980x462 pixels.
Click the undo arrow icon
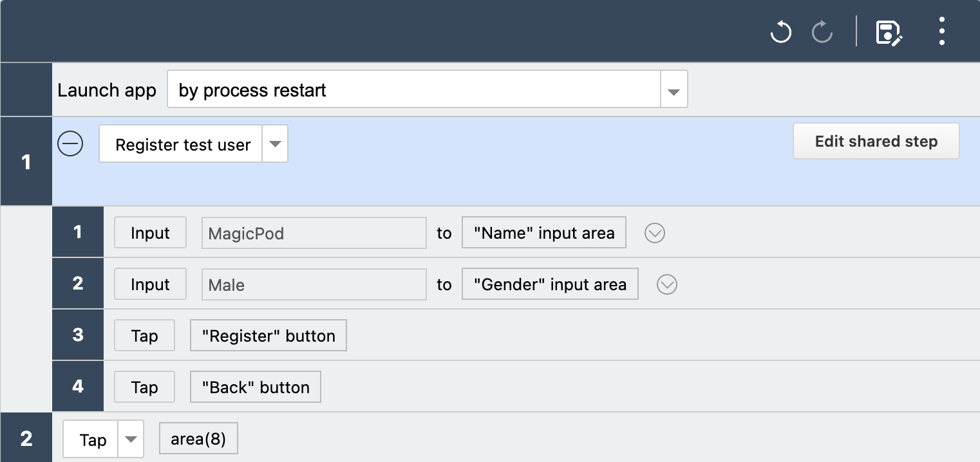tap(781, 32)
